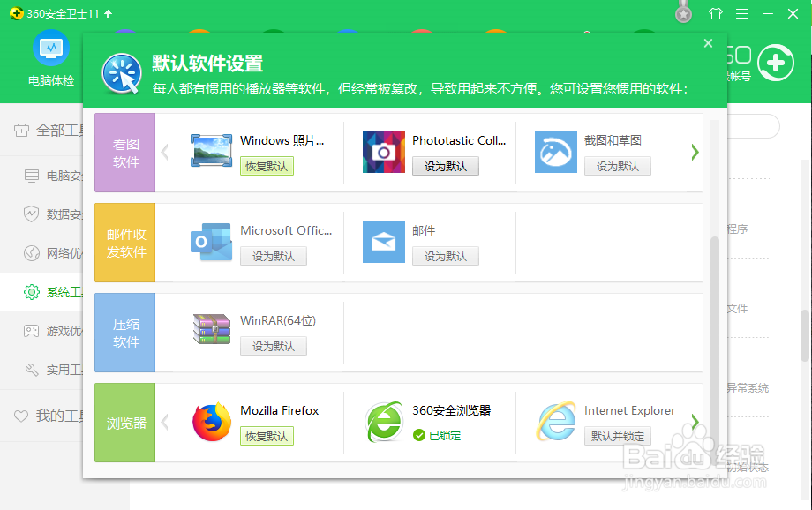This screenshot has width=812, height=510.
Task: Open the skin change icon in title bar
Action: (x=716, y=13)
